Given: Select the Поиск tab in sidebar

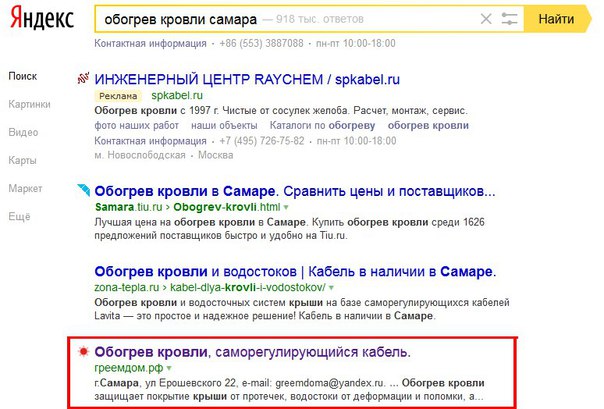Looking at the screenshot, I should point(23,76).
